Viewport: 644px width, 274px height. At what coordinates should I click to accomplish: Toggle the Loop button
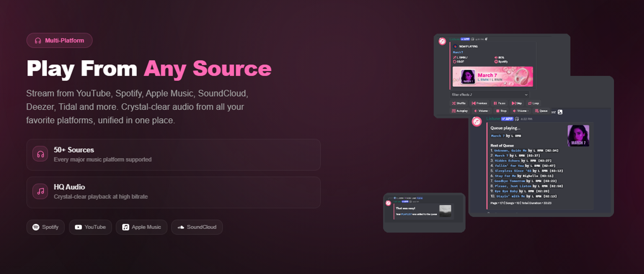[533, 103]
